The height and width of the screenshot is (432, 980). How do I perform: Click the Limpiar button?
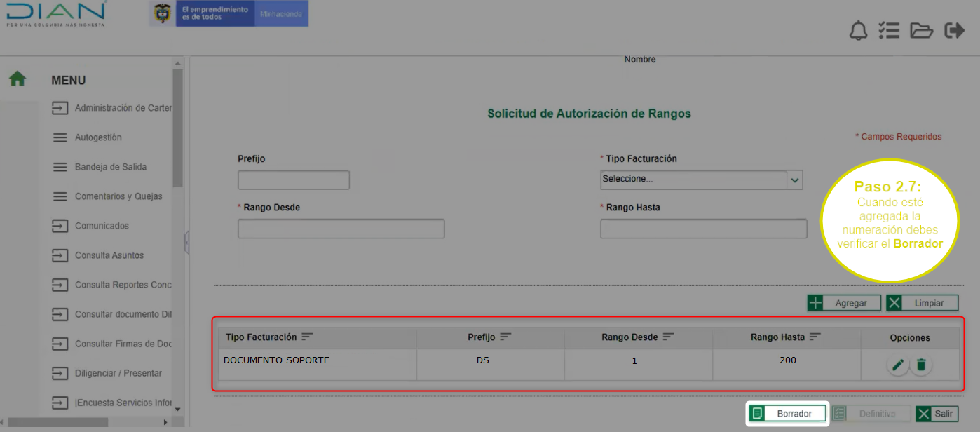tap(922, 303)
